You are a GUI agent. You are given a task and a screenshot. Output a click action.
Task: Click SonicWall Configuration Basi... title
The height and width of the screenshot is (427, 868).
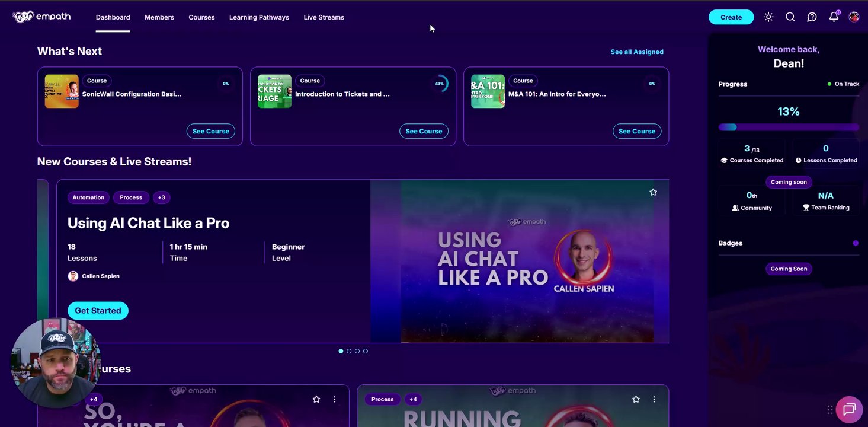pos(132,94)
